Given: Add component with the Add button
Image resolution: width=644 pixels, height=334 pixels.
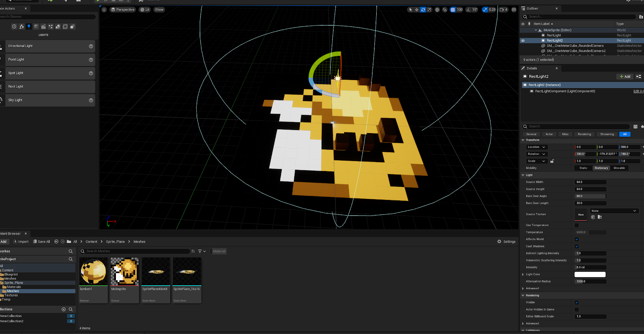Looking at the screenshot, I should (625, 76).
